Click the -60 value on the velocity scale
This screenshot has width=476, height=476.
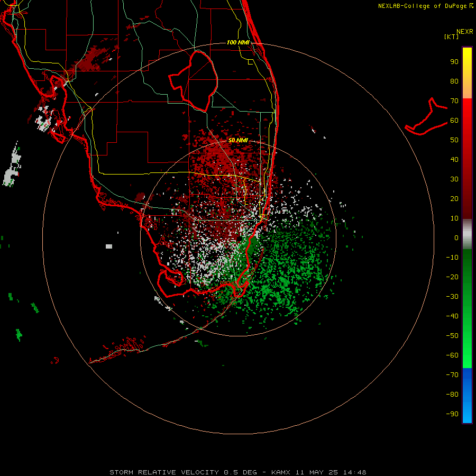(x=452, y=355)
